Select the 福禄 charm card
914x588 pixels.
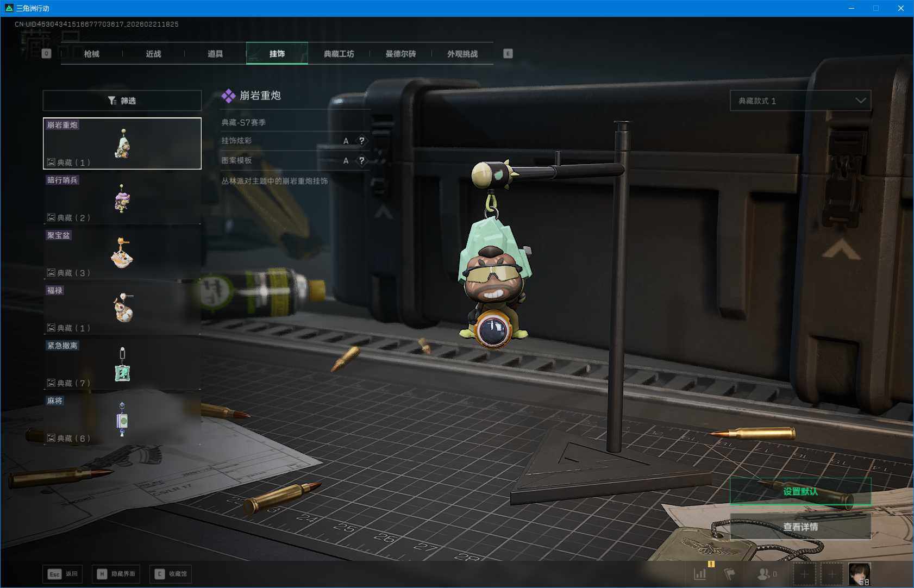(x=122, y=309)
